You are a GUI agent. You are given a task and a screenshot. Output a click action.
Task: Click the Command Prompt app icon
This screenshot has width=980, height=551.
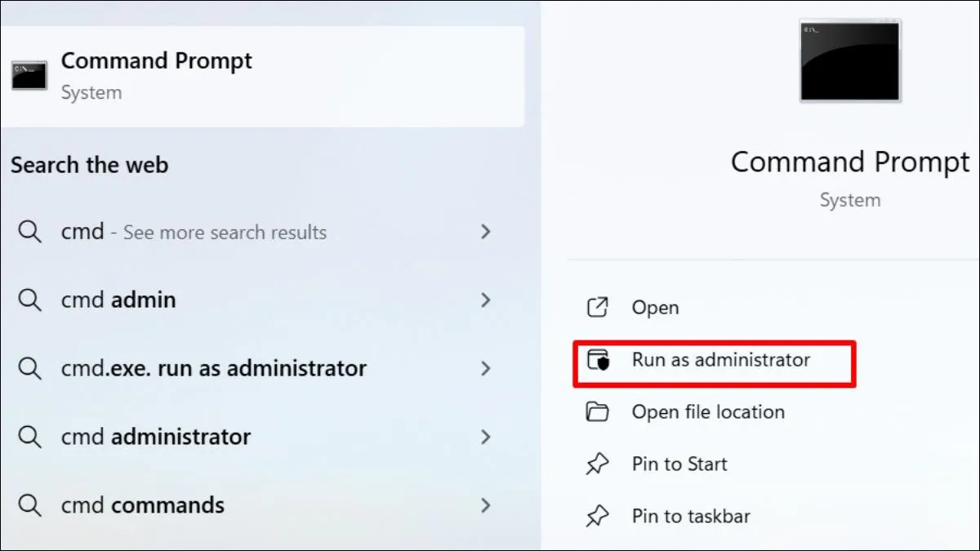[x=29, y=76]
